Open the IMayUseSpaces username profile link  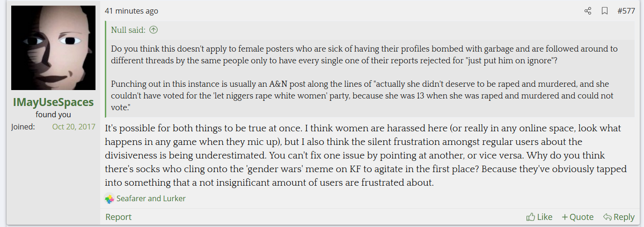pos(53,102)
